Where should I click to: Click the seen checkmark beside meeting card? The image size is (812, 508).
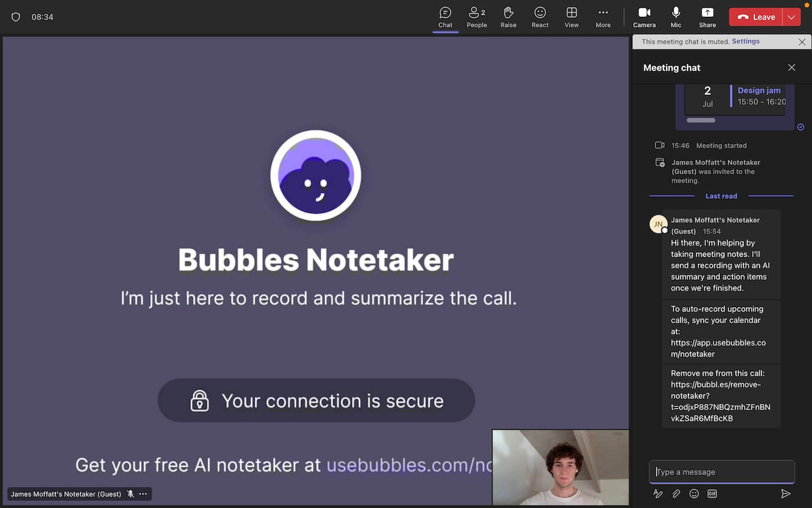[x=800, y=127]
